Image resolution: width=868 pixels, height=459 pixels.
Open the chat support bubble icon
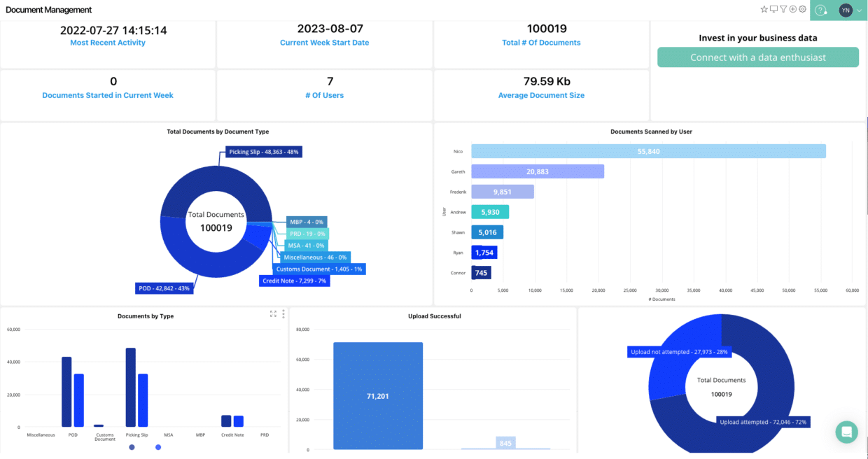pyautogui.click(x=846, y=432)
